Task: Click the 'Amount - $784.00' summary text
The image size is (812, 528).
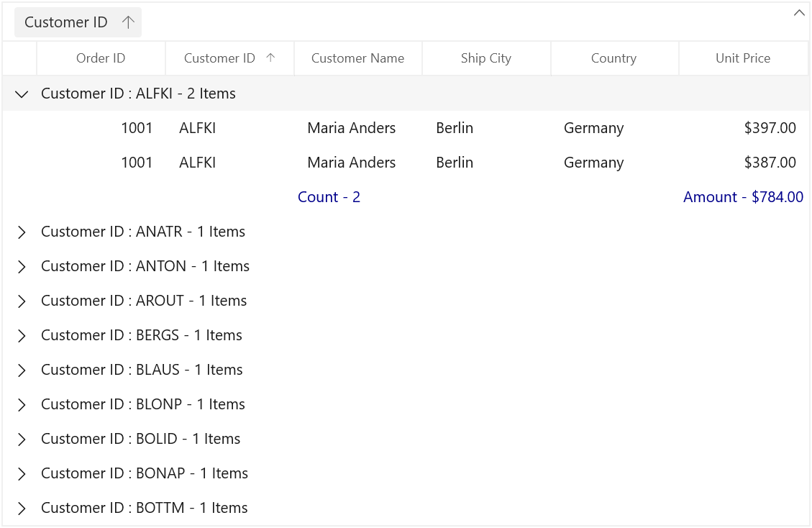Action: click(743, 197)
